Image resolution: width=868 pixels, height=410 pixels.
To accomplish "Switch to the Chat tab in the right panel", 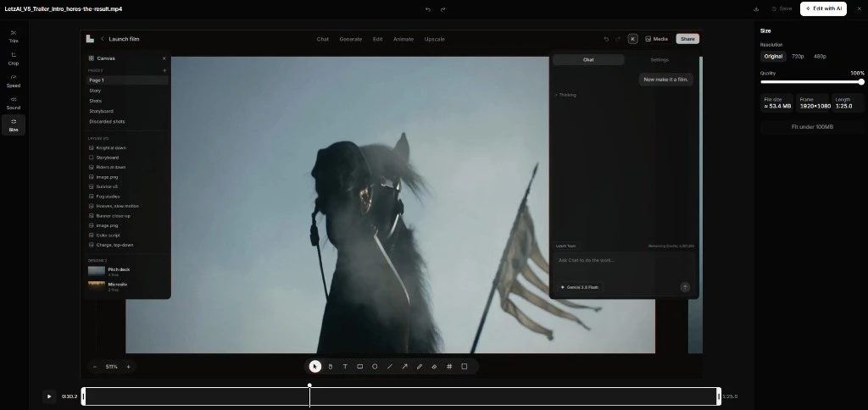I will (588, 60).
